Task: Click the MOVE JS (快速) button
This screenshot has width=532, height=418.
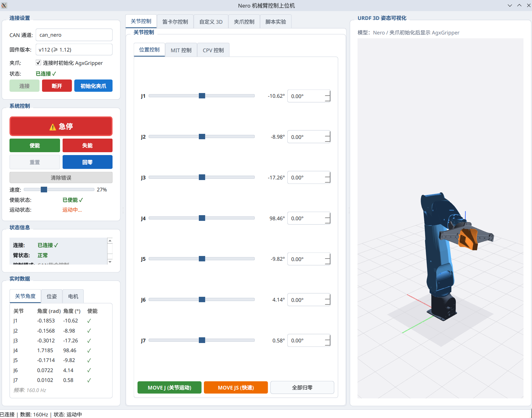Action: 236,388
